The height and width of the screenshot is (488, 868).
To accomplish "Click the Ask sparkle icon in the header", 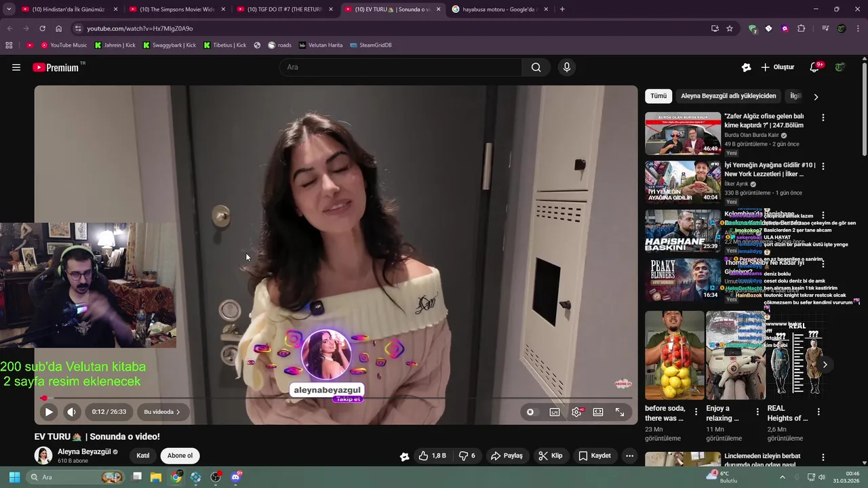I will [746, 67].
